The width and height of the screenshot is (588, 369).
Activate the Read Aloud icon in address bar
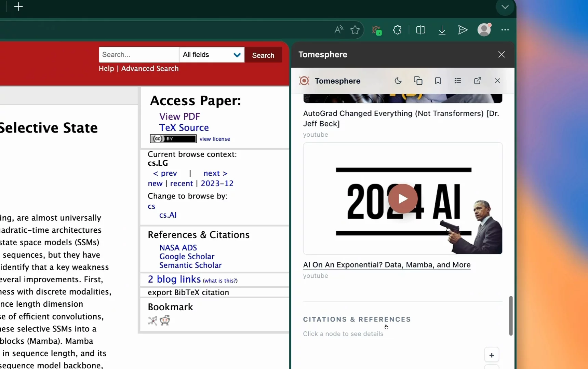tap(338, 30)
